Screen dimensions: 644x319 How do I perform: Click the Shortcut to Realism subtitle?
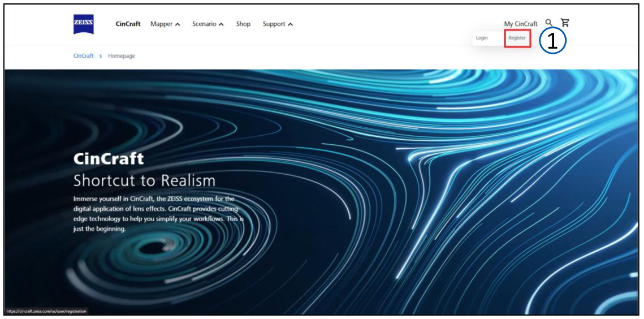coord(144,180)
